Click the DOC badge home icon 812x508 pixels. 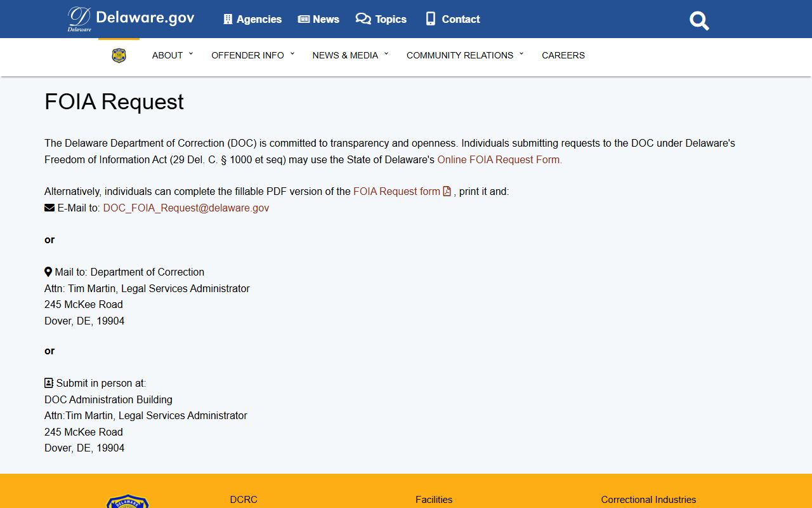(x=119, y=56)
